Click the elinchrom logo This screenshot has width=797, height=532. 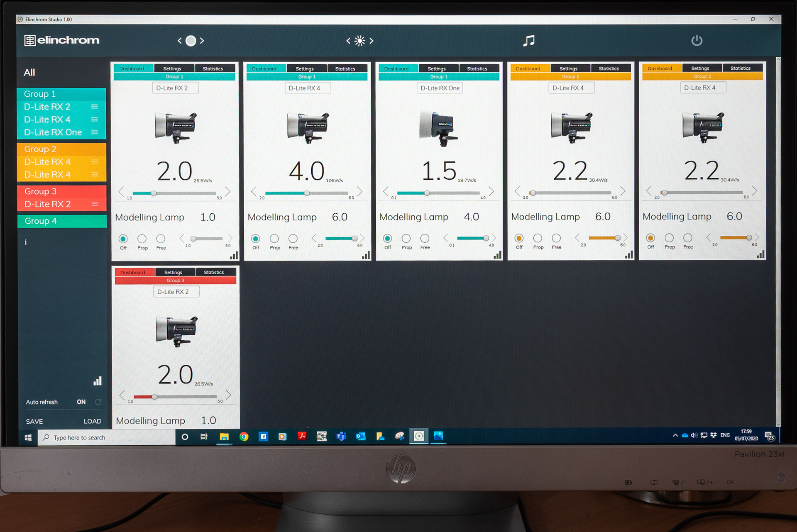(62, 40)
